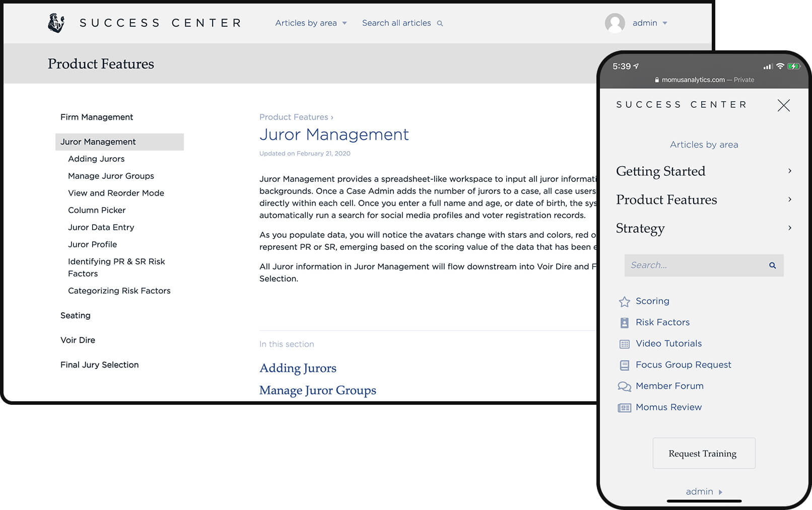
Task: Click the Momus Review newspaper icon
Action: point(624,408)
